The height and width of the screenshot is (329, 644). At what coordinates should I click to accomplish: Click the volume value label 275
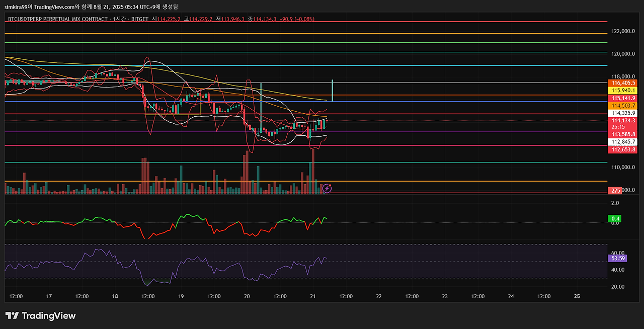[x=616, y=191]
